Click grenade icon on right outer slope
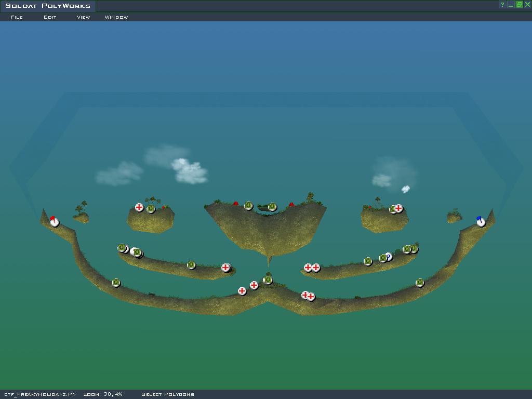532x399 pixels. (420, 283)
